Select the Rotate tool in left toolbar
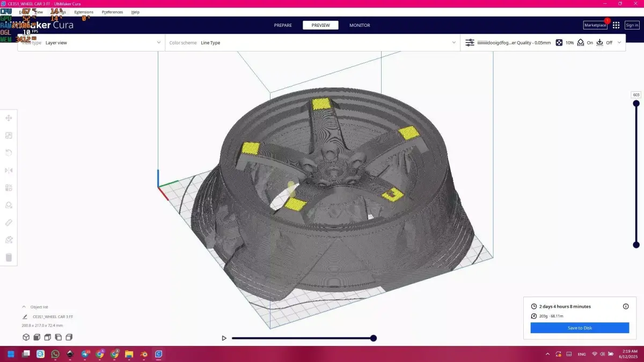 coord(9,153)
